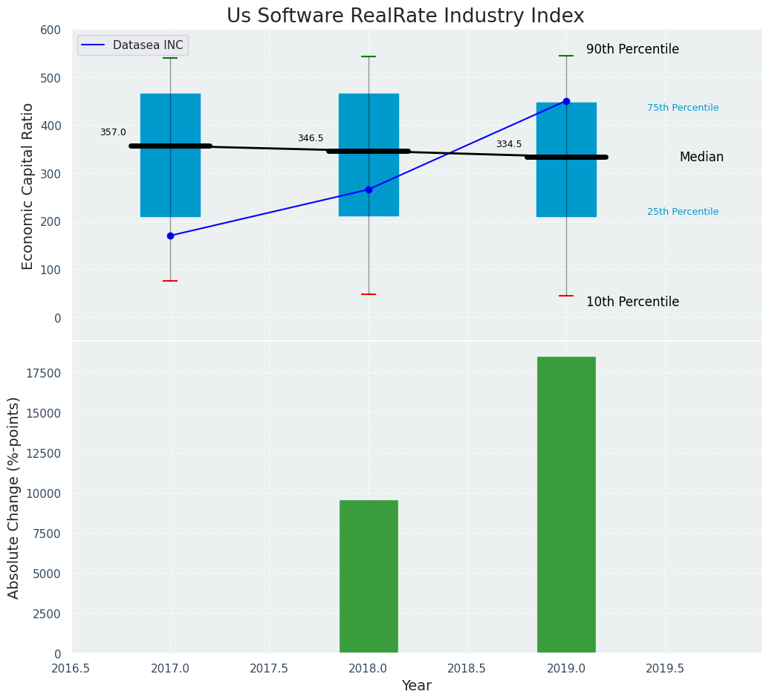769x700 pixels.
Task: Click Datasea's 2017 blue data point
Action: (170, 236)
